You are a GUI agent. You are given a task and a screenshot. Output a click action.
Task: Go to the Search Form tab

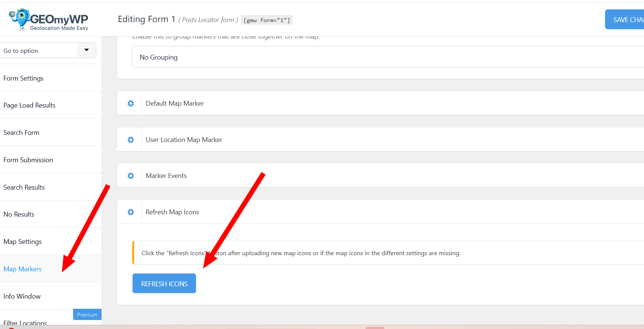point(21,133)
